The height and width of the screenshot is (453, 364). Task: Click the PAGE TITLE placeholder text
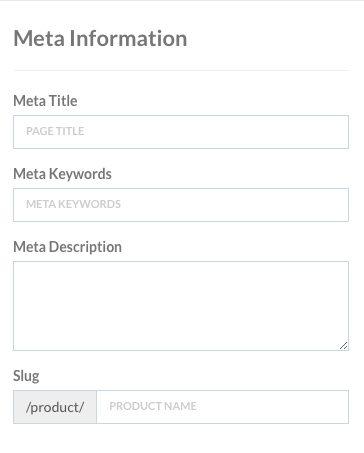55,131
